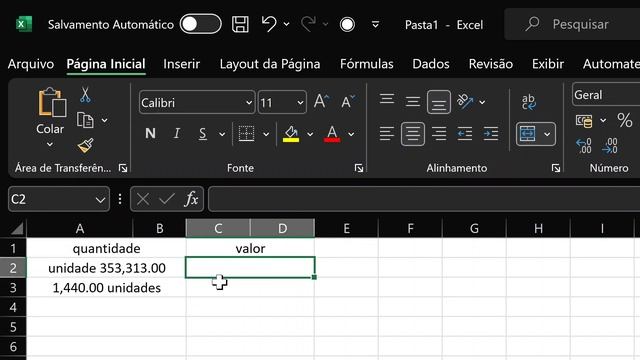The image size is (640, 360).
Task: Open the Merge and Center dropdown arrow
Action: pos(547,134)
